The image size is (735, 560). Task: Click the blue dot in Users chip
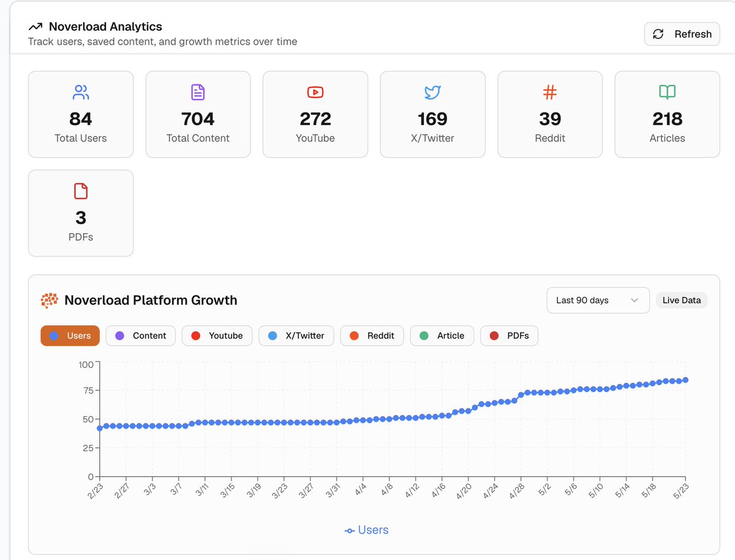click(54, 336)
